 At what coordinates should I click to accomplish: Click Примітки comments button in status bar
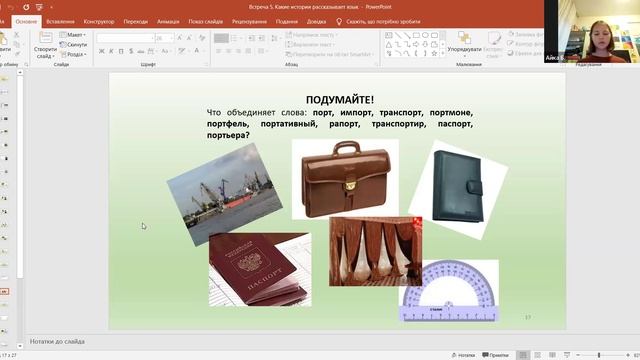[496, 355]
